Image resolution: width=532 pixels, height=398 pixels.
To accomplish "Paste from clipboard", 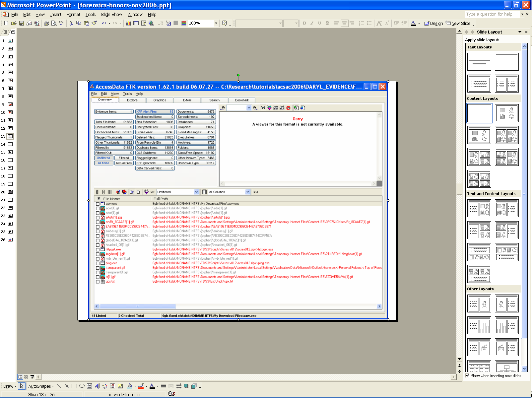I will pyautogui.click(x=87, y=23).
